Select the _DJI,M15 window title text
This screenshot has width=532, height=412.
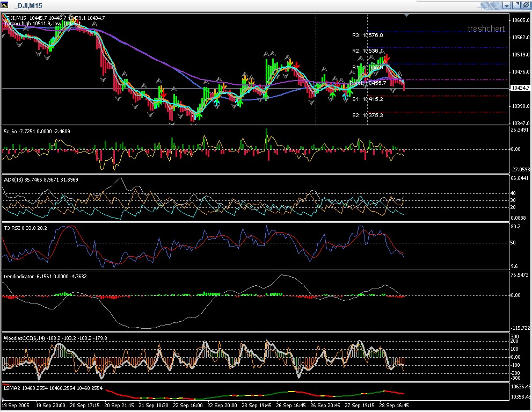(x=28, y=6)
